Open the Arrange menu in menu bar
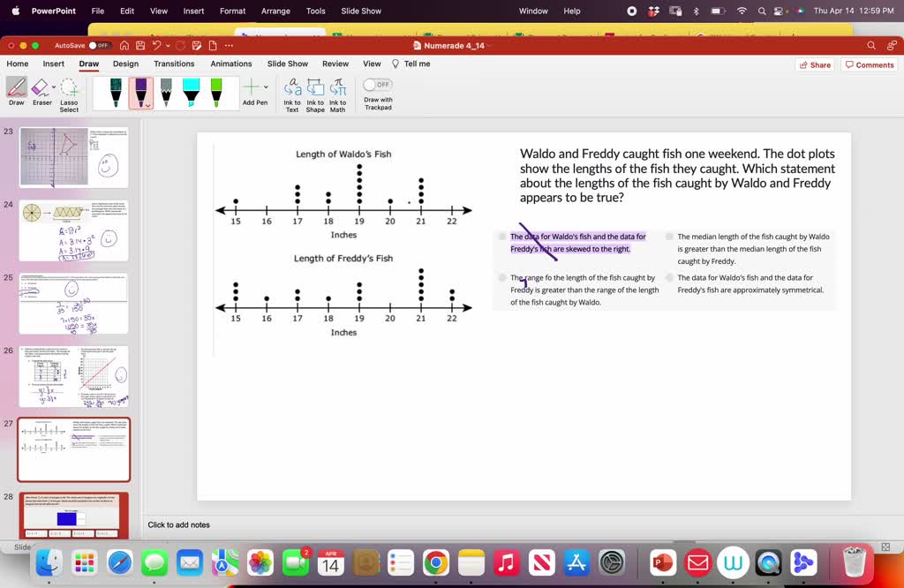This screenshot has height=588, width=904. (275, 11)
